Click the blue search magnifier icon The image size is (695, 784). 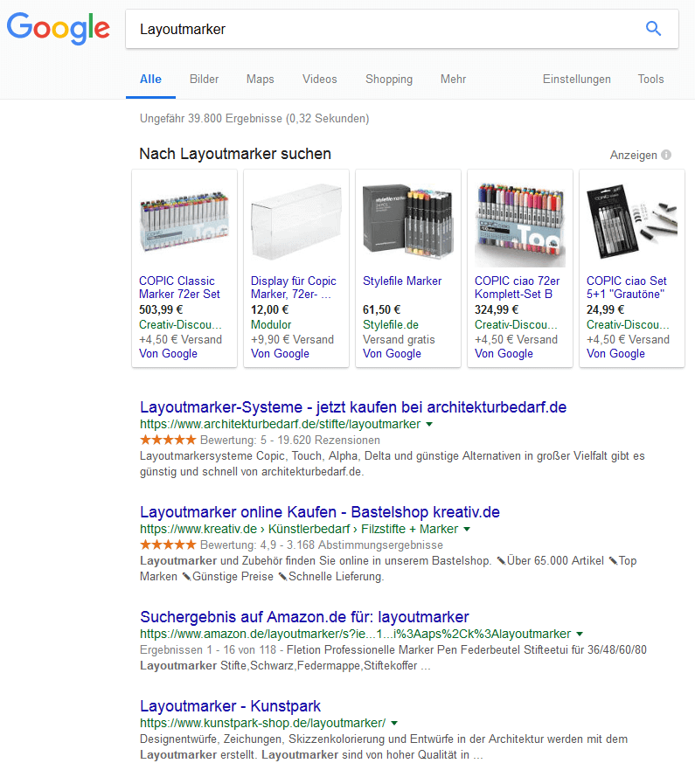(x=653, y=29)
